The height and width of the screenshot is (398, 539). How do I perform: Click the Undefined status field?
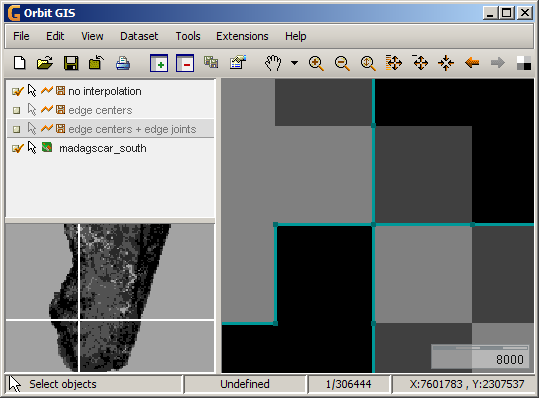245,384
